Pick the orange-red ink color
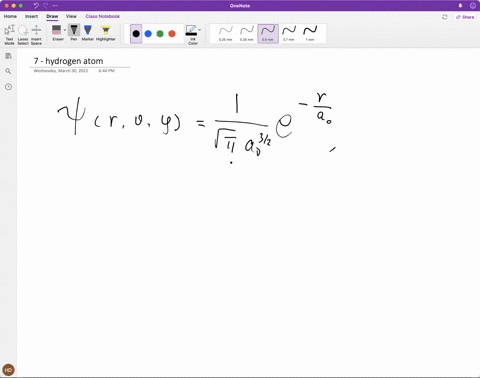Image resolution: width=480 pixels, height=378 pixels. click(x=172, y=34)
